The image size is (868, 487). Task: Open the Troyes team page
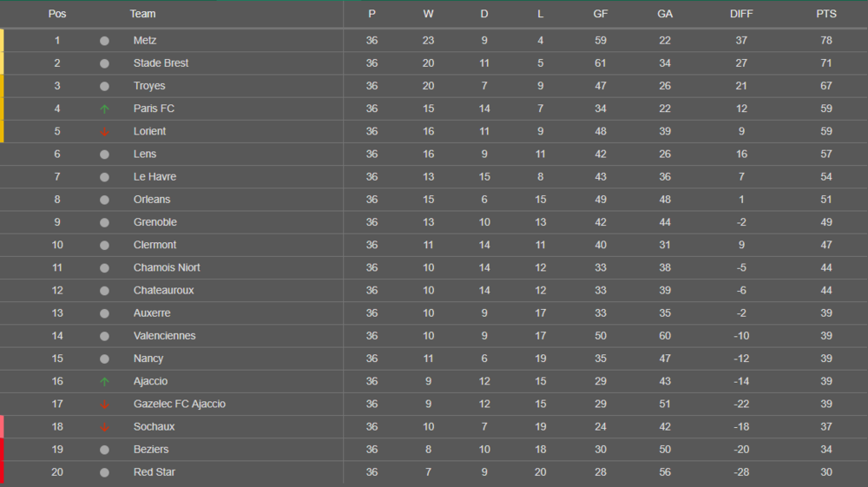(149, 86)
